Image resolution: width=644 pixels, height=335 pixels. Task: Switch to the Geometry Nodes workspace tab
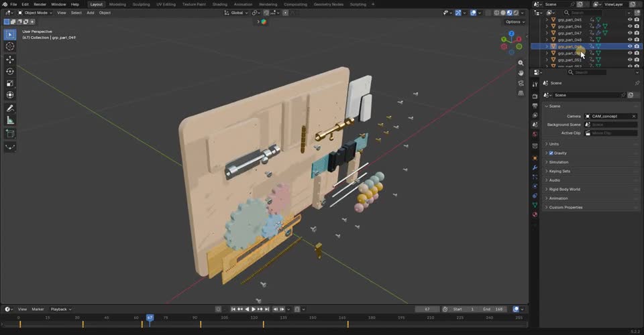tap(328, 4)
